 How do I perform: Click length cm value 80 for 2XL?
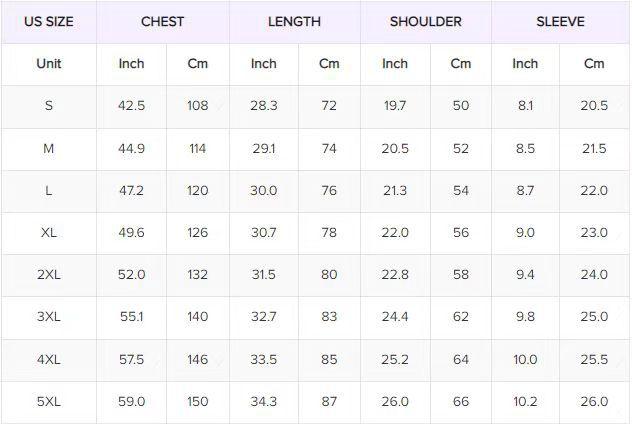click(329, 274)
